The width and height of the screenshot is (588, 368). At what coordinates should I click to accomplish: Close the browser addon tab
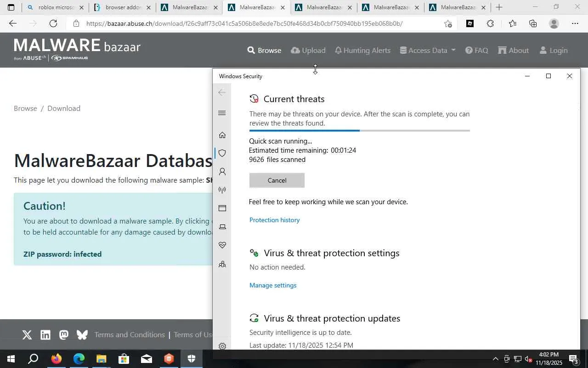tap(148, 7)
